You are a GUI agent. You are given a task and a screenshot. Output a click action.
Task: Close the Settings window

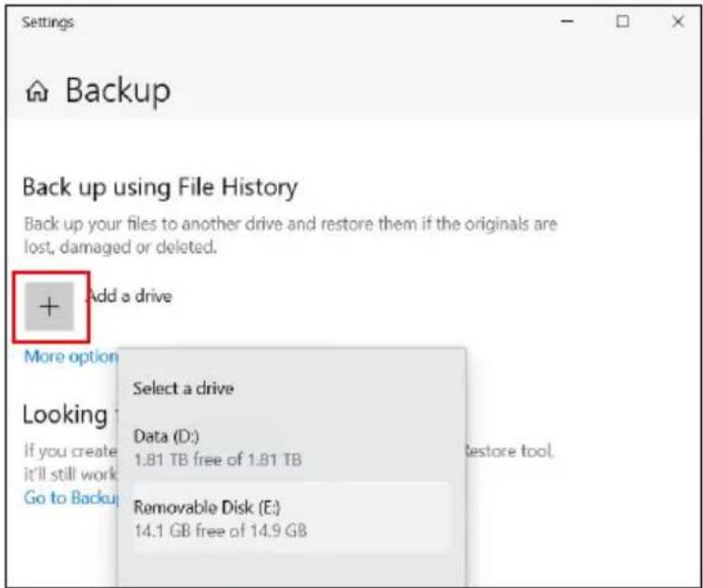(x=678, y=22)
